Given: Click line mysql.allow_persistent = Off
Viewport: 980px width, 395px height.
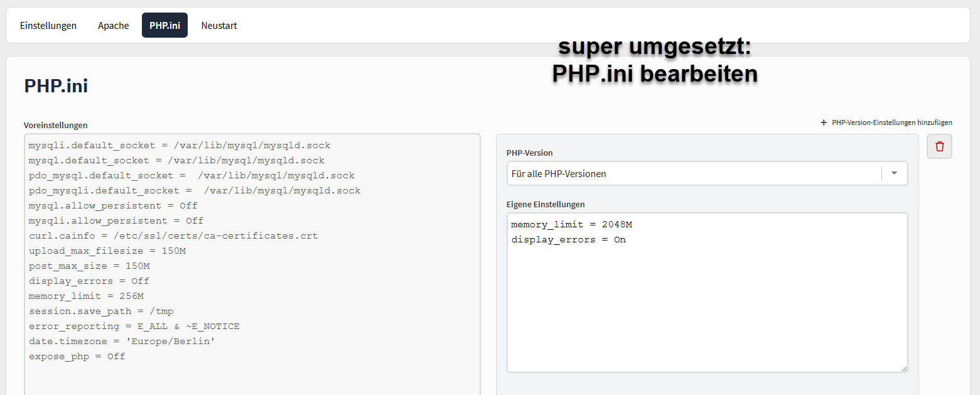Looking at the screenshot, I should coord(113,205).
